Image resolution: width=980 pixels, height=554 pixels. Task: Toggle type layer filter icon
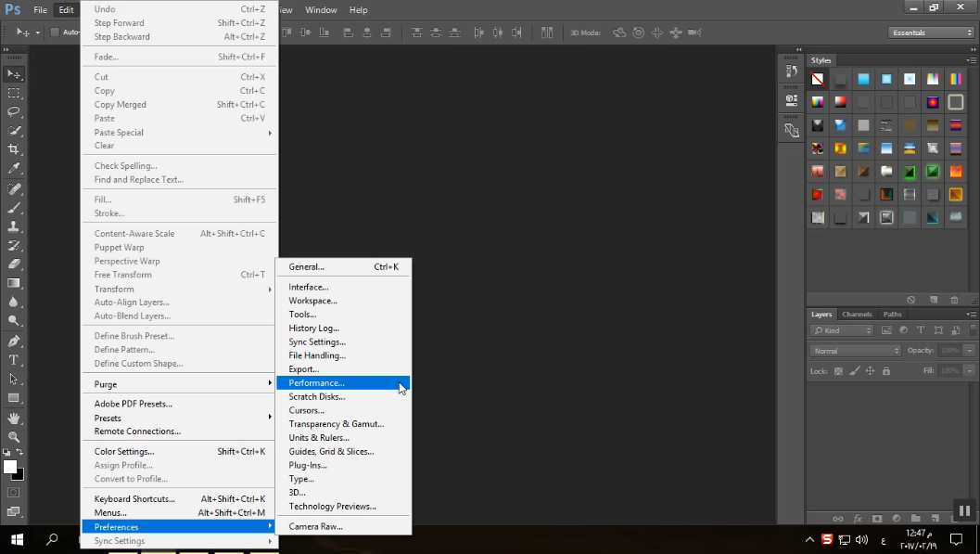(921, 330)
